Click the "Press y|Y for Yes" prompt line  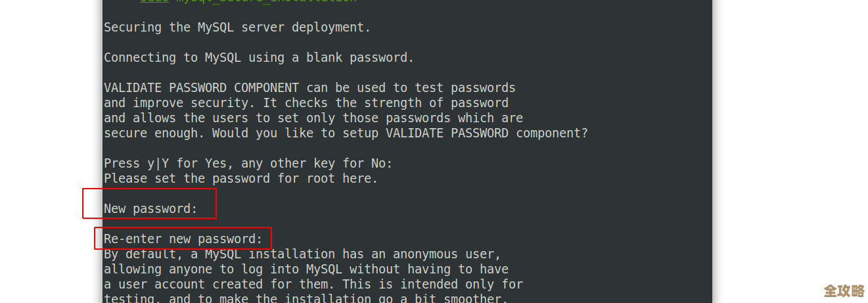click(248, 163)
